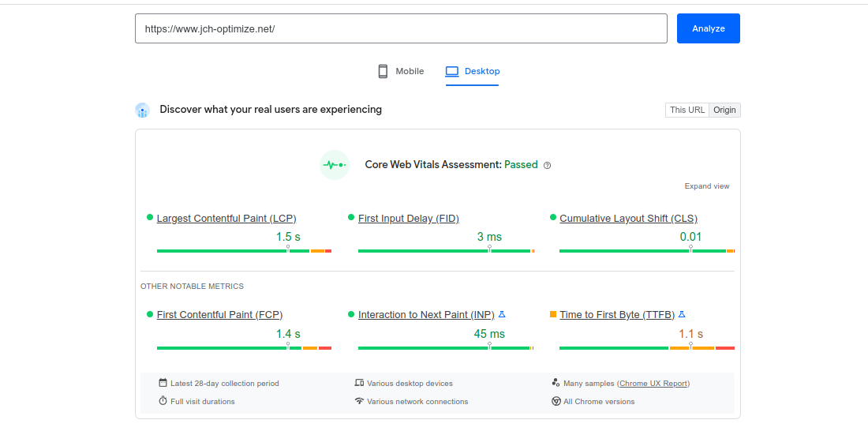Click the FCP distribution bar
The width and height of the screenshot is (868, 431).
pos(244,348)
